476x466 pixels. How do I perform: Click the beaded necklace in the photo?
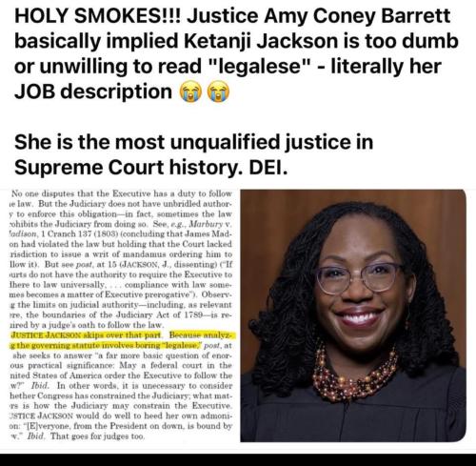(x=355, y=375)
